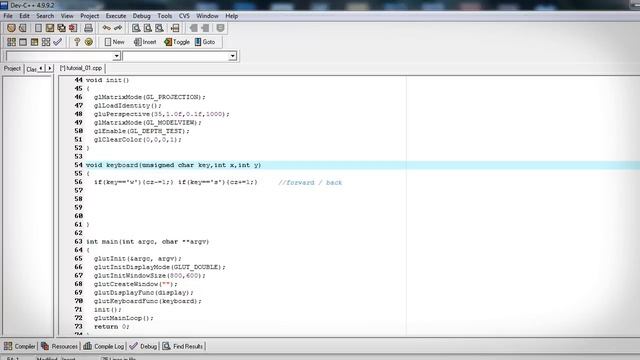Open the Tools menu

point(164,16)
